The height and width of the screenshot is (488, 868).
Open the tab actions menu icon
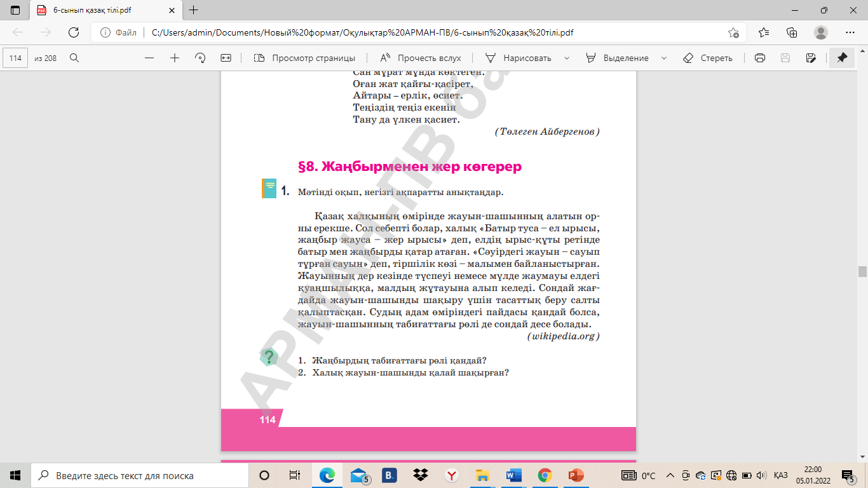click(15, 10)
